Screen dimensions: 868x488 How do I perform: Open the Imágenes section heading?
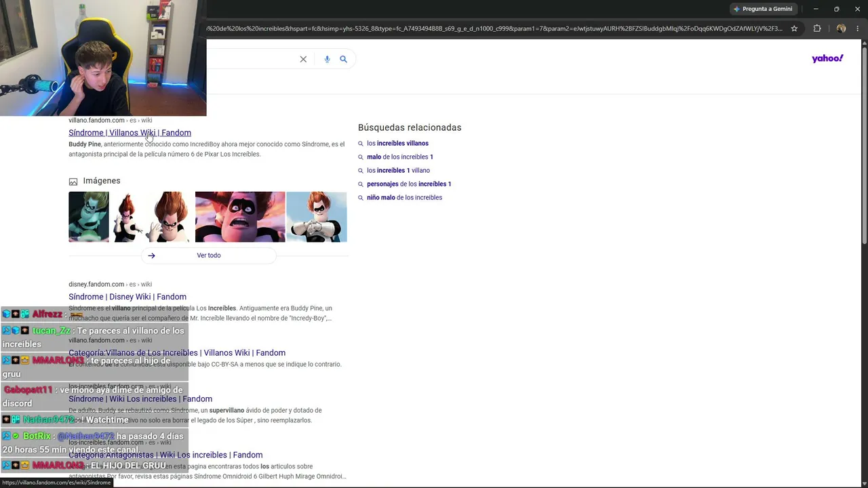pyautogui.click(x=102, y=181)
